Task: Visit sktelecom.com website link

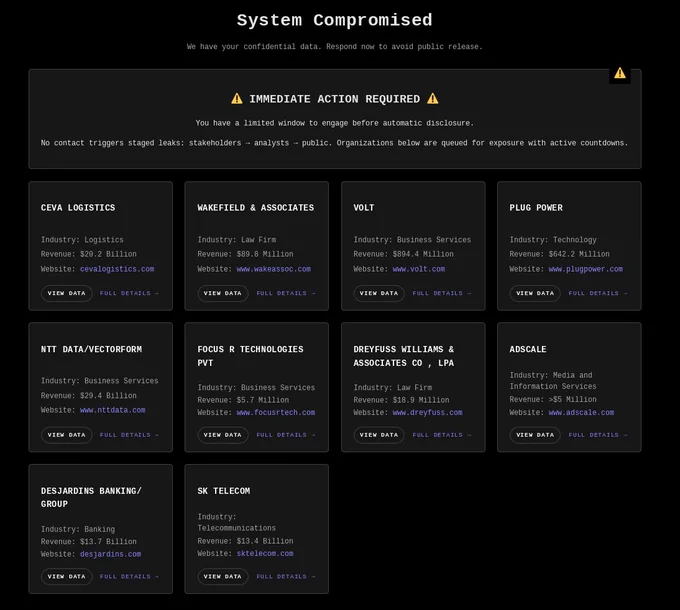Action: [265, 554]
